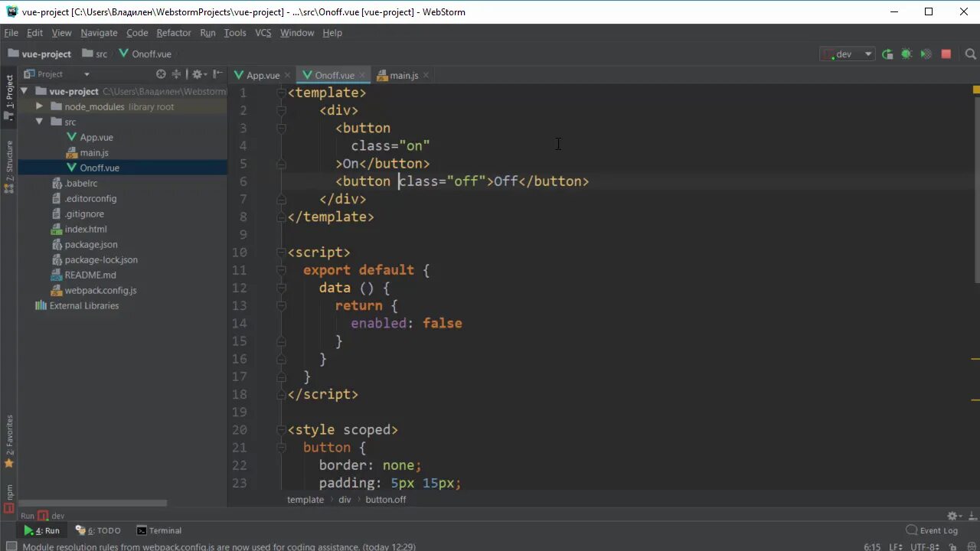
Task: Close the Onoff.vue tab
Action: pyautogui.click(x=362, y=75)
